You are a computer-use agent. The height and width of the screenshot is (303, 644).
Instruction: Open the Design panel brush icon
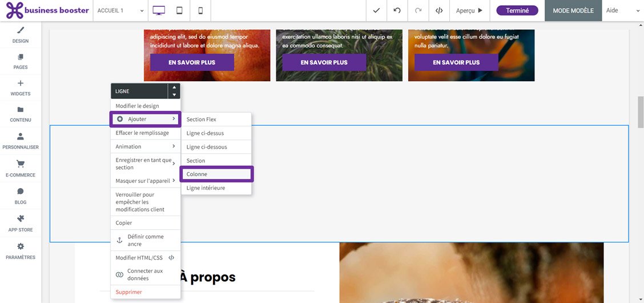(21, 30)
